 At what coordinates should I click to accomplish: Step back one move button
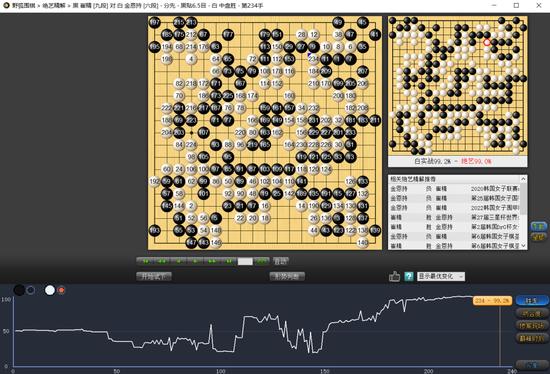pos(179,261)
